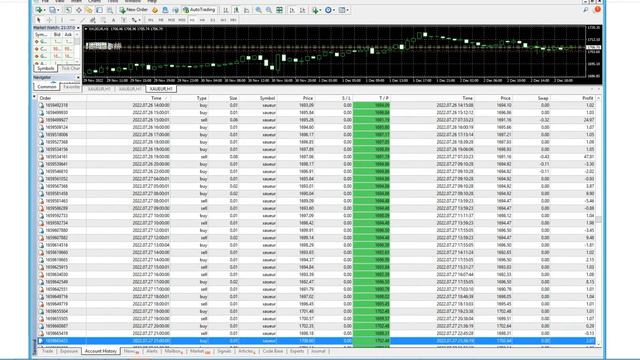640x360 pixels.
Task: Sort by the Order column header
Action: (x=45, y=98)
